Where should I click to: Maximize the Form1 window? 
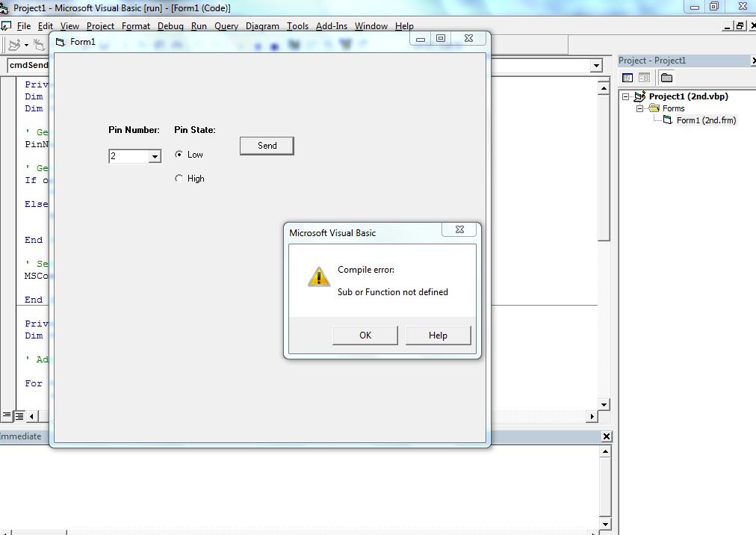(x=441, y=39)
